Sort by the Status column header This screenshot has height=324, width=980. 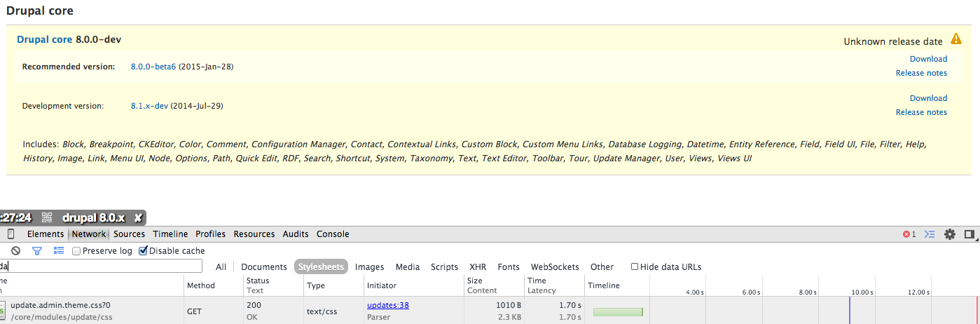pos(273,285)
